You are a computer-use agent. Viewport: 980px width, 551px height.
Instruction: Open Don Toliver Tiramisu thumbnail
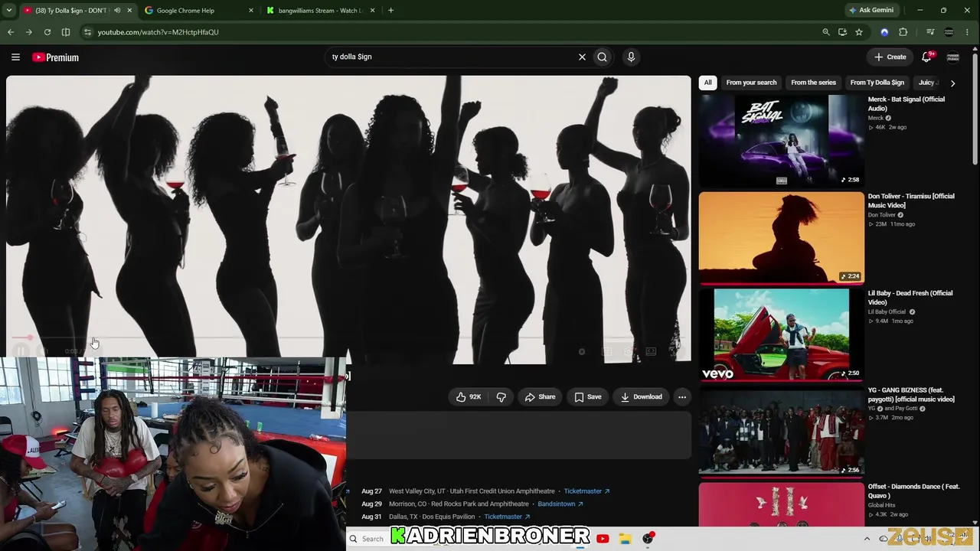click(781, 237)
